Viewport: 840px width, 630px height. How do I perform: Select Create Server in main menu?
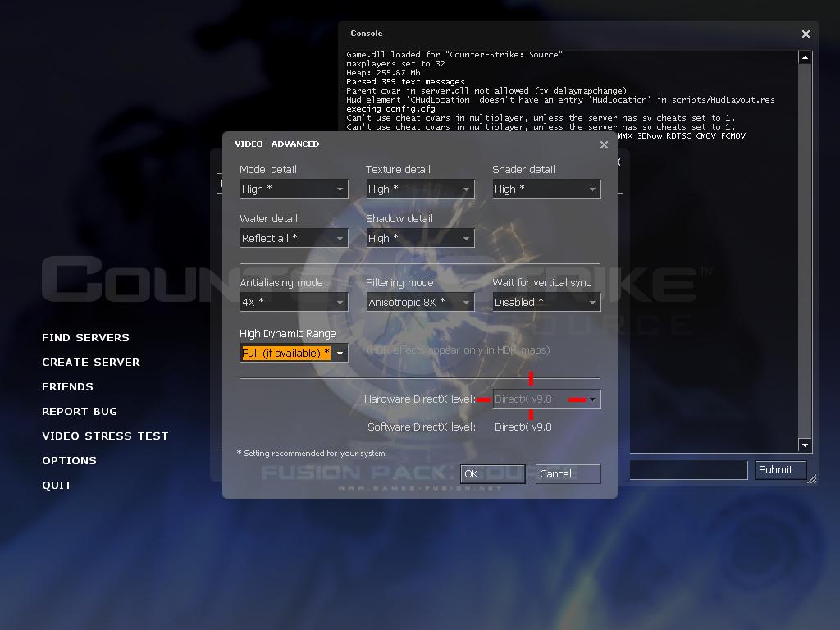pyautogui.click(x=91, y=362)
